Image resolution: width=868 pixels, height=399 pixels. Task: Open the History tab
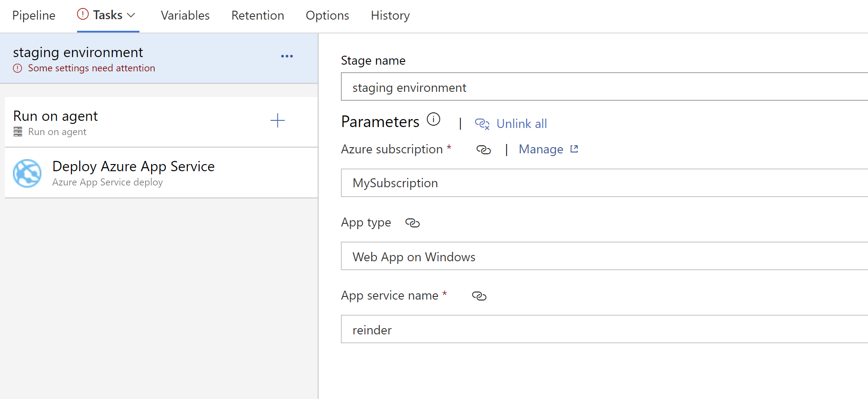click(x=390, y=16)
